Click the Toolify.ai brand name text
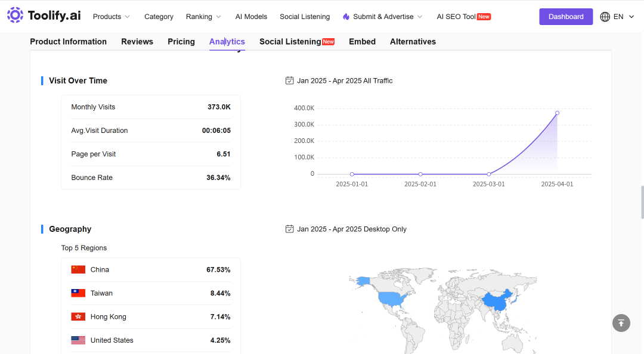This screenshot has height=354, width=644. pyautogui.click(x=54, y=15)
